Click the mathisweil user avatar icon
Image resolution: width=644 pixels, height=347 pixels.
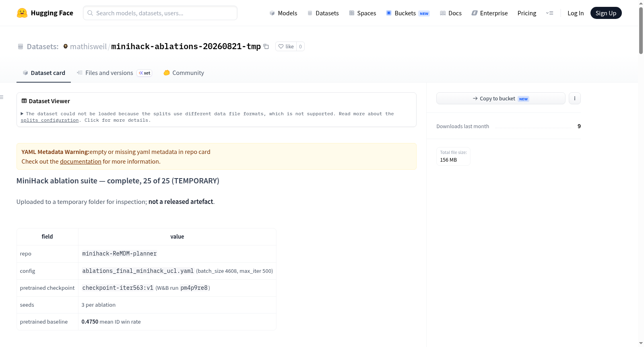click(66, 46)
